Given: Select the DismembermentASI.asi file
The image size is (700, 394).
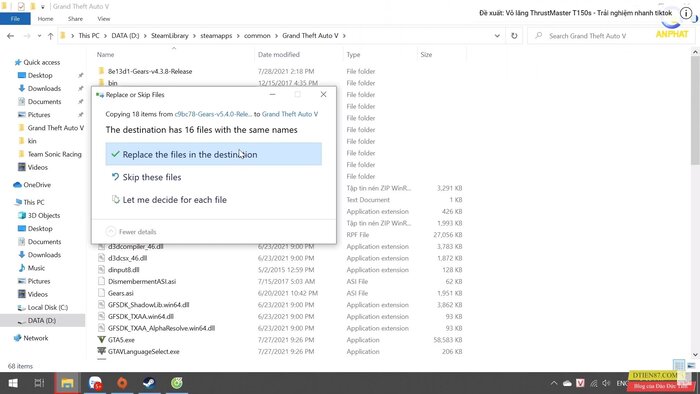Looking at the screenshot, I should point(142,282).
